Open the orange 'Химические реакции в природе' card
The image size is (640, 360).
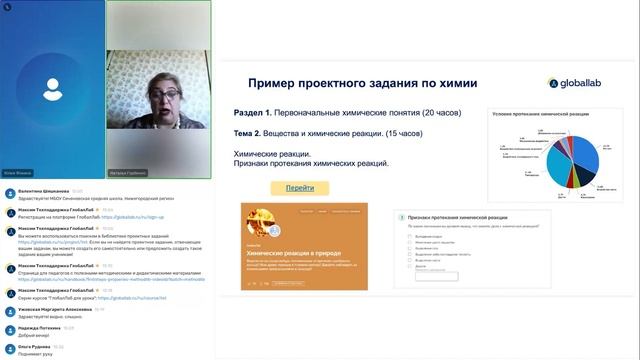pyautogui.click(x=304, y=247)
